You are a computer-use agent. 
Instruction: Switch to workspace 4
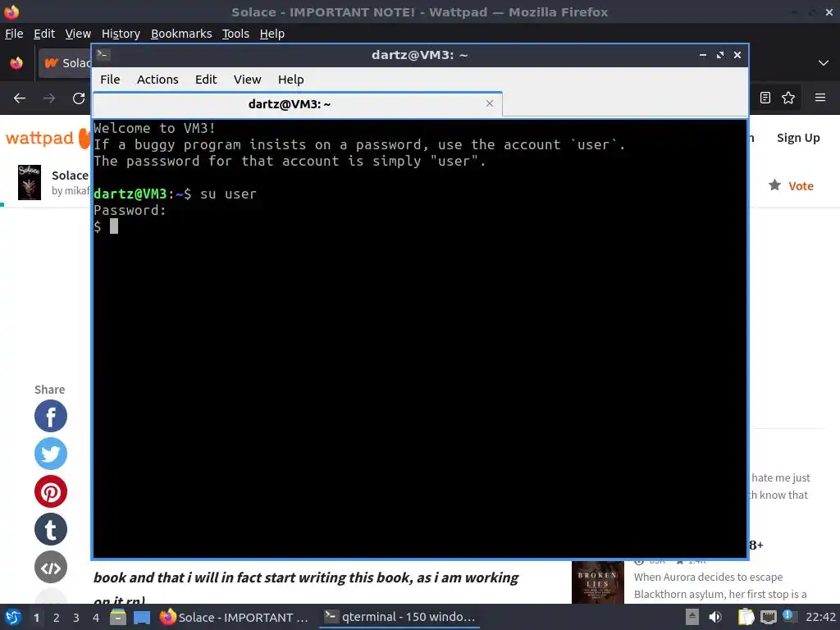pyautogui.click(x=96, y=618)
